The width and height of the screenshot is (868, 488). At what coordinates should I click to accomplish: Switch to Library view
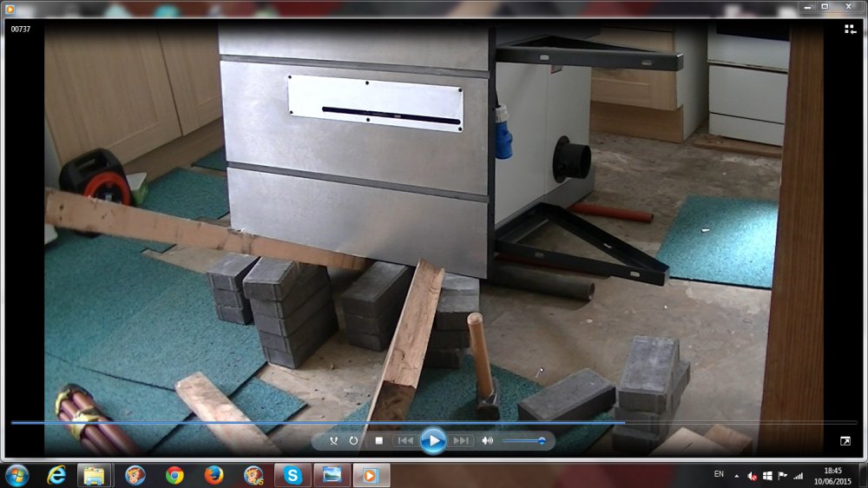pyautogui.click(x=850, y=29)
